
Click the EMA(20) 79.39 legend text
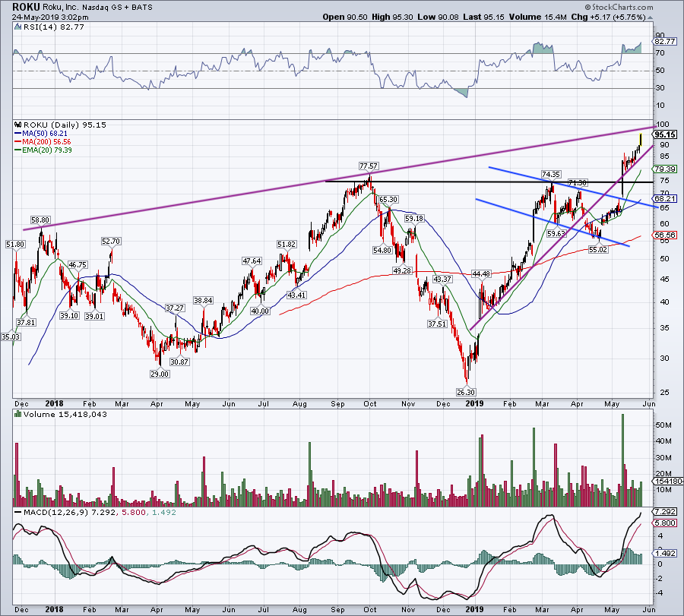click(x=46, y=150)
